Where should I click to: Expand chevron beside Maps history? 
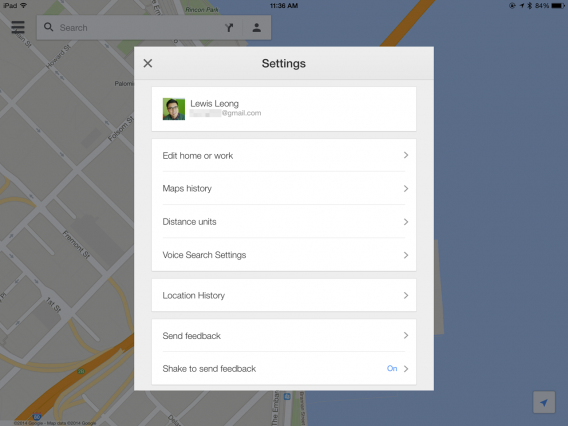coord(406,188)
